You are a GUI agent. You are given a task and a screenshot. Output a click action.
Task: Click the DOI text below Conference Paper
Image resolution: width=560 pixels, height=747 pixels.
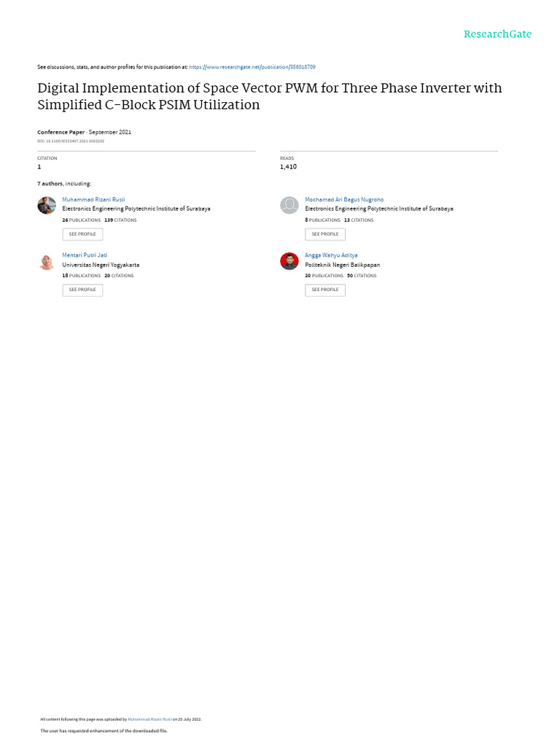point(71,141)
